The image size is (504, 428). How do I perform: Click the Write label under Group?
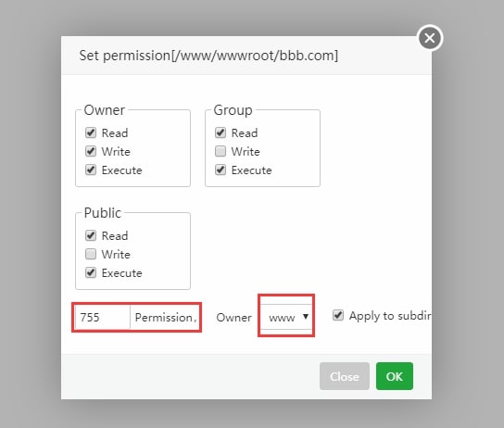246,151
